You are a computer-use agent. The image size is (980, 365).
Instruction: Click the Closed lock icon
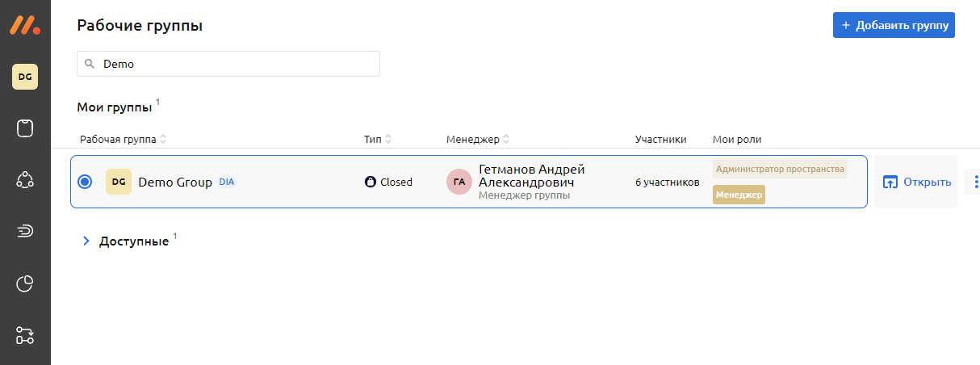point(371,182)
